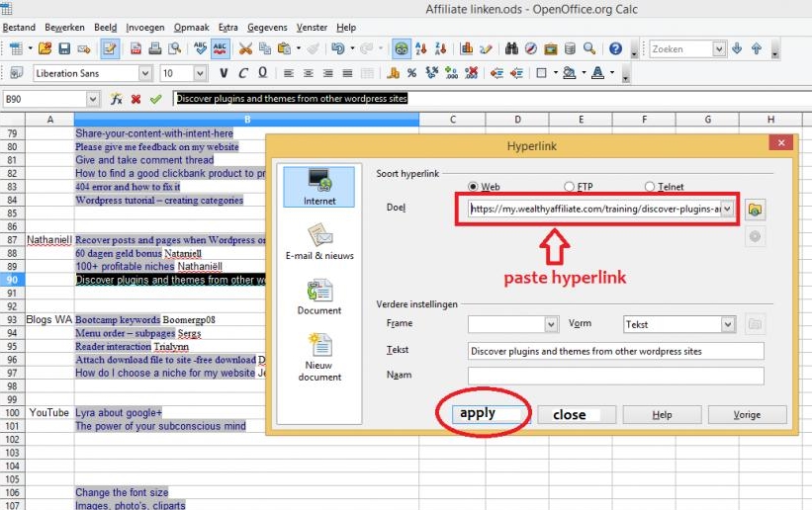Open Data Sources database icon
This screenshot has width=812, height=510.
[x=570, y=48]
